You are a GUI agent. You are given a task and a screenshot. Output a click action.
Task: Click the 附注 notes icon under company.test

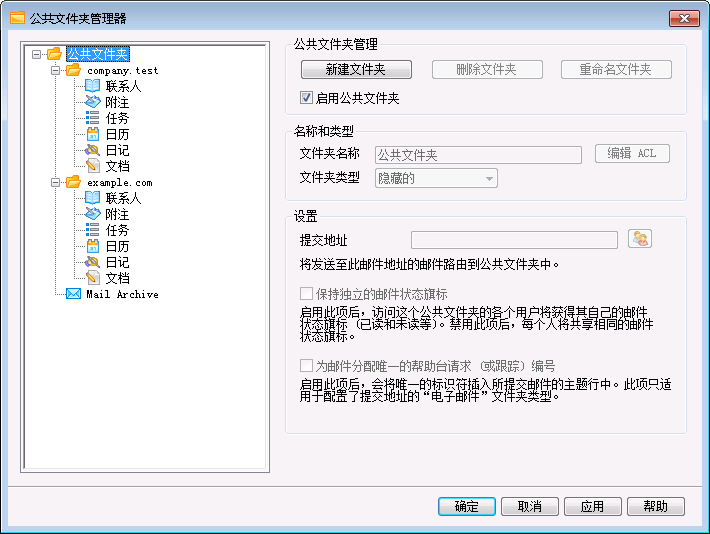[92, 102]
